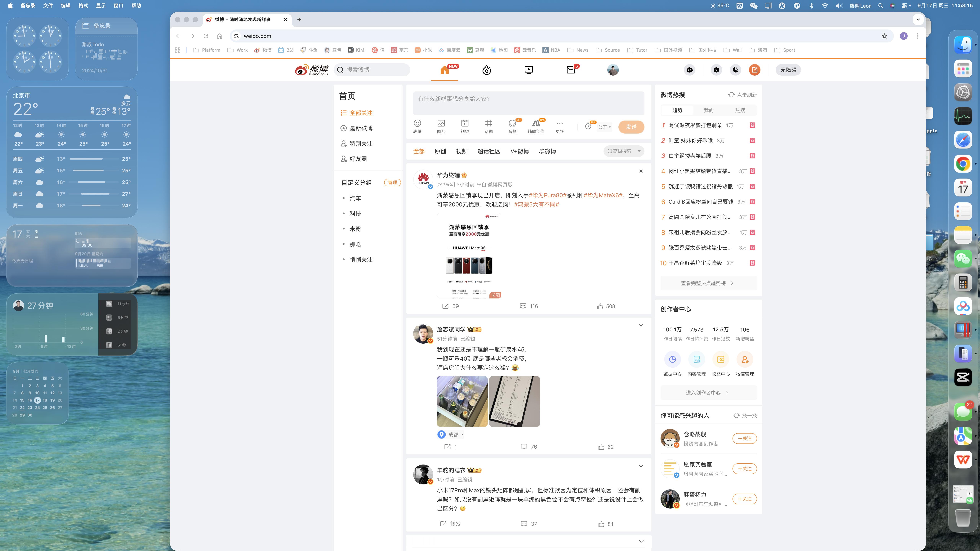Image resolution: width=980 pixels, height=551 pixels.
Task: Open 私信管理 in creator center
Action: 745,364
